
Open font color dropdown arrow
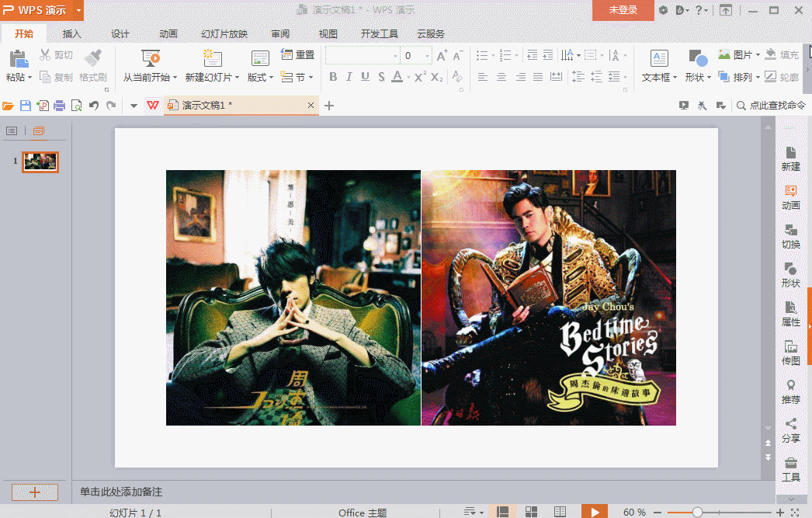[x=408, y=77]
